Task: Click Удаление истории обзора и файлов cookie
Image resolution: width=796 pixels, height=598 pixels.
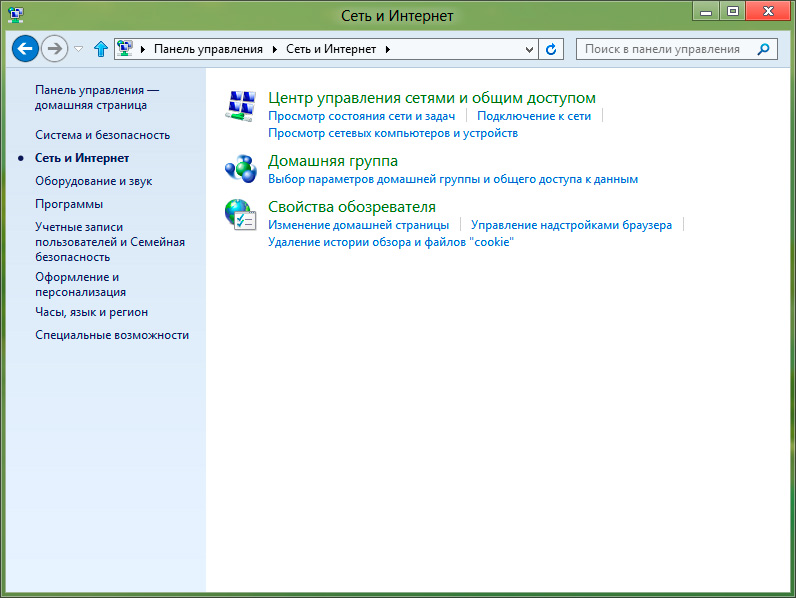Action: (x=390, y=242)
